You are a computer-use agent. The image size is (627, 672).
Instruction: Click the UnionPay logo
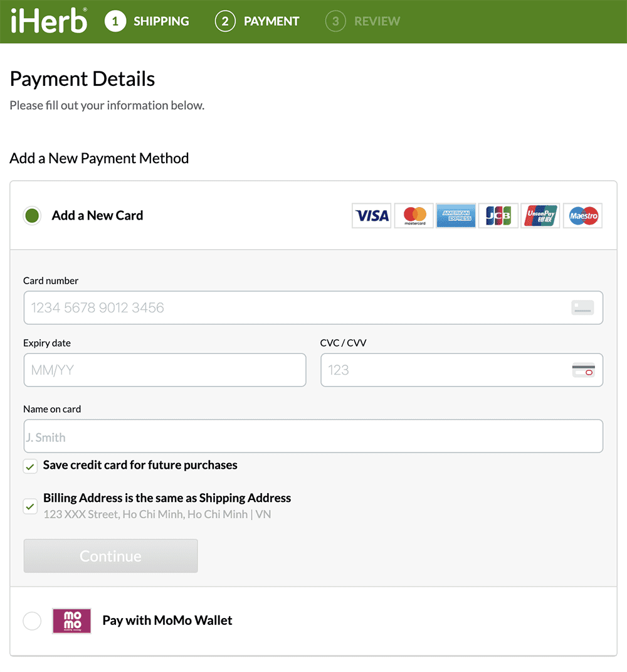[540, 215]
